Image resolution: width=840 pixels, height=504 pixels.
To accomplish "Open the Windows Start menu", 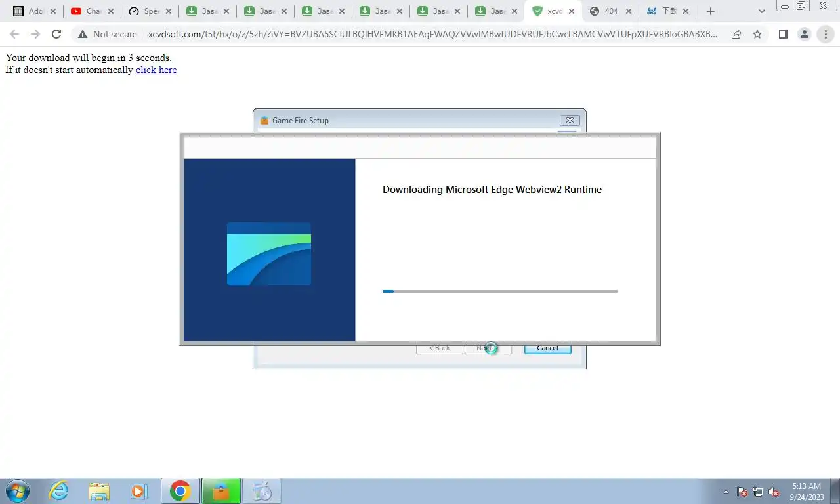I will tap(18, 491).
